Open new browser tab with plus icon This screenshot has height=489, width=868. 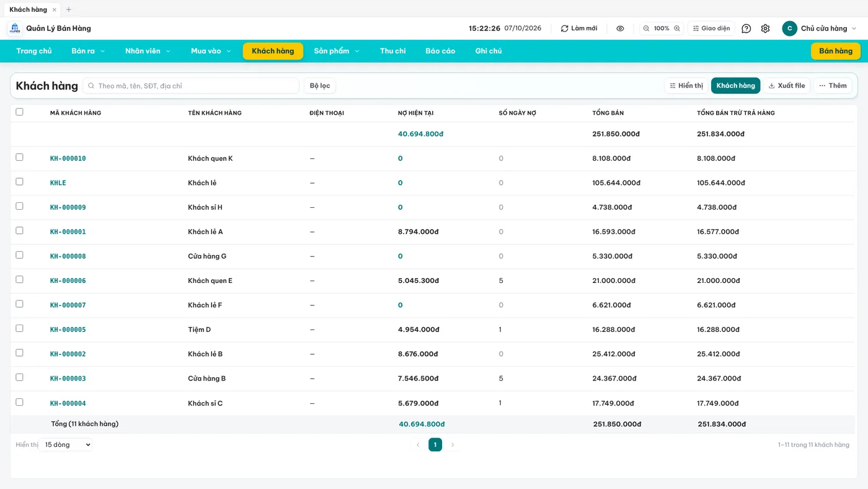coord(69,9)
